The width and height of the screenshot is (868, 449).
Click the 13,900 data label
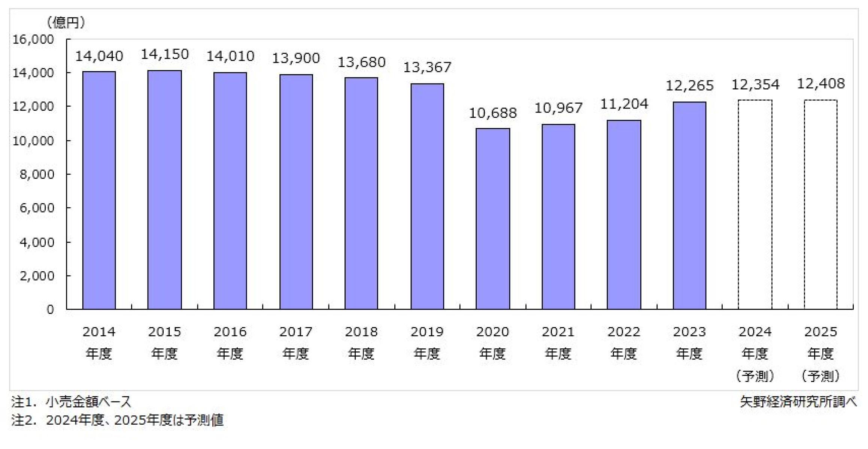(296, 58)
